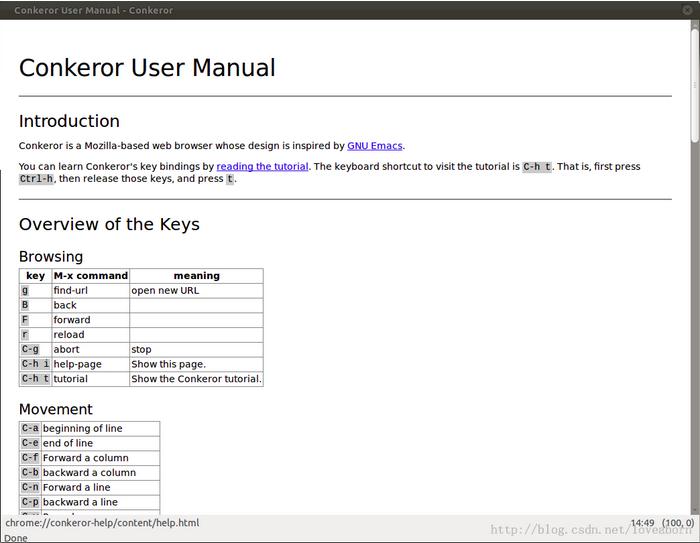
Task: Click the 'Forward a line' cell
Action: pos(100,488)
